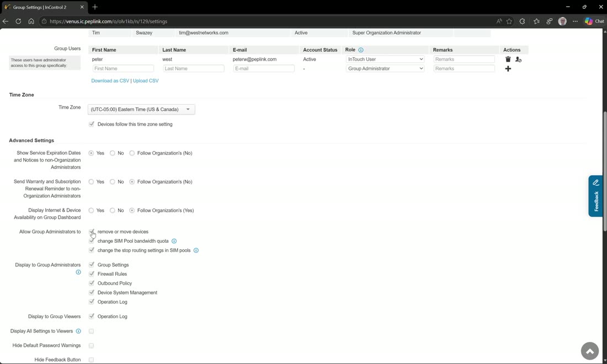Select No for Show Service Expiration Dates
Screen dimensions: 607x364
point(112,153)
